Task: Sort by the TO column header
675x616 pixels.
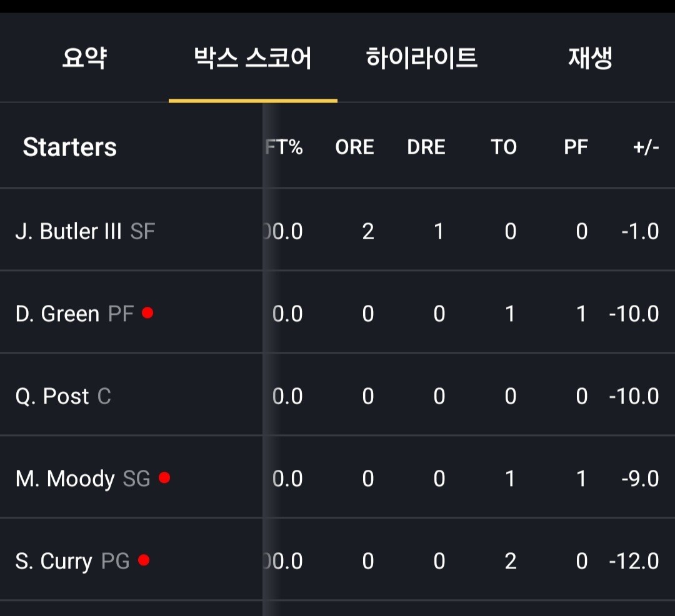Action: (x=504, y=147)
